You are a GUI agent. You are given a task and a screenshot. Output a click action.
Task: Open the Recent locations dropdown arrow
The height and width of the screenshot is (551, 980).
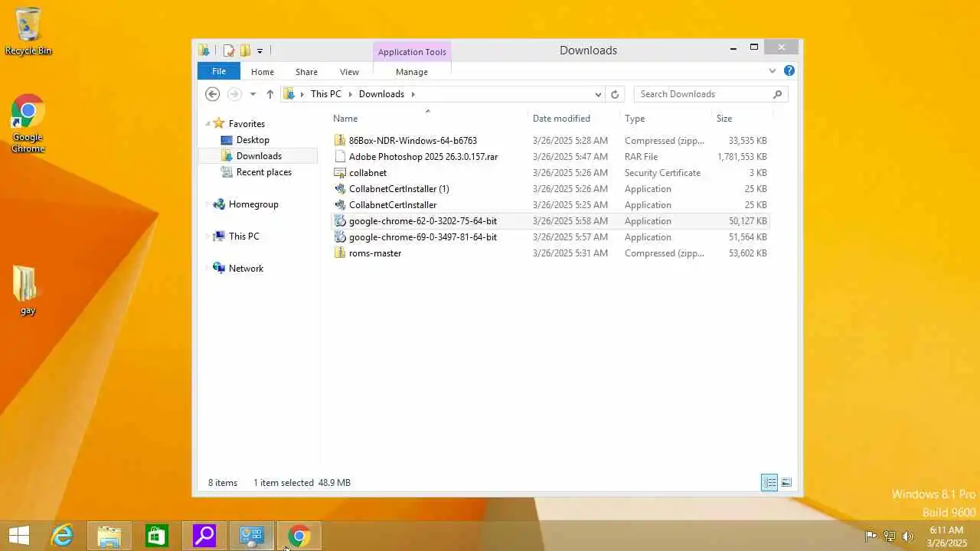click(x=253, y=94)
